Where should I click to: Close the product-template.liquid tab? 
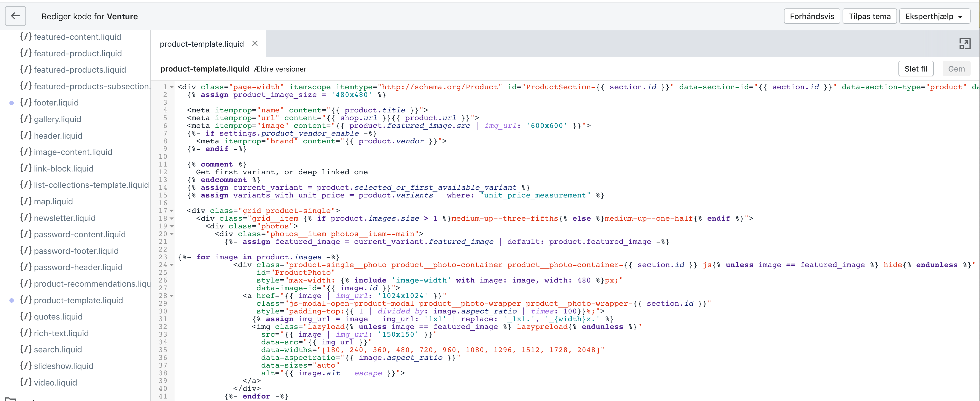coord(255,44)
